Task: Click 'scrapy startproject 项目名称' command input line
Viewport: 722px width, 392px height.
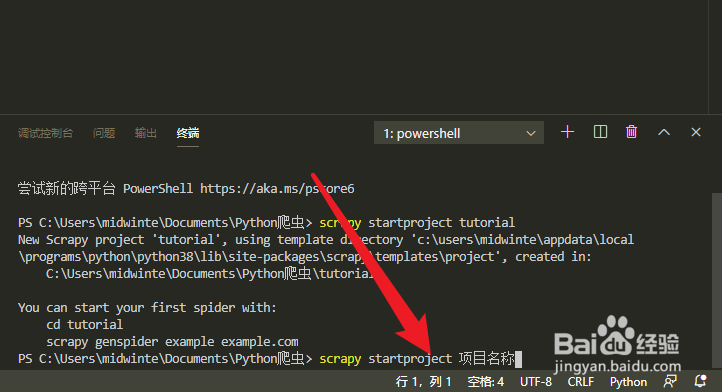Action: pyautogui.click(x=417, y=359)
